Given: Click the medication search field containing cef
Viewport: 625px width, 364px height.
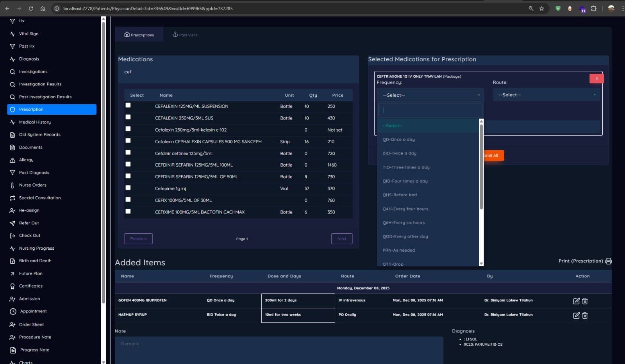Looking at the screenshot, I should click(x=238, y=72).
